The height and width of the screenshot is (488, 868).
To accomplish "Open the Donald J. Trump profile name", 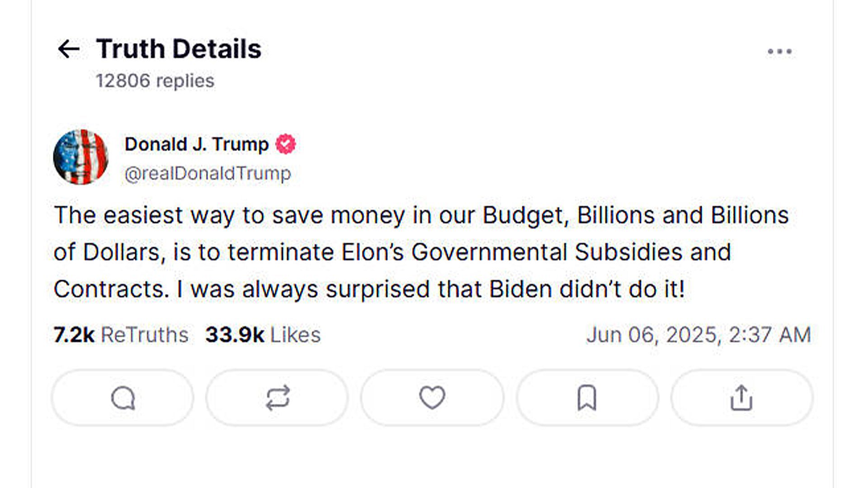I will coord(197,145).
